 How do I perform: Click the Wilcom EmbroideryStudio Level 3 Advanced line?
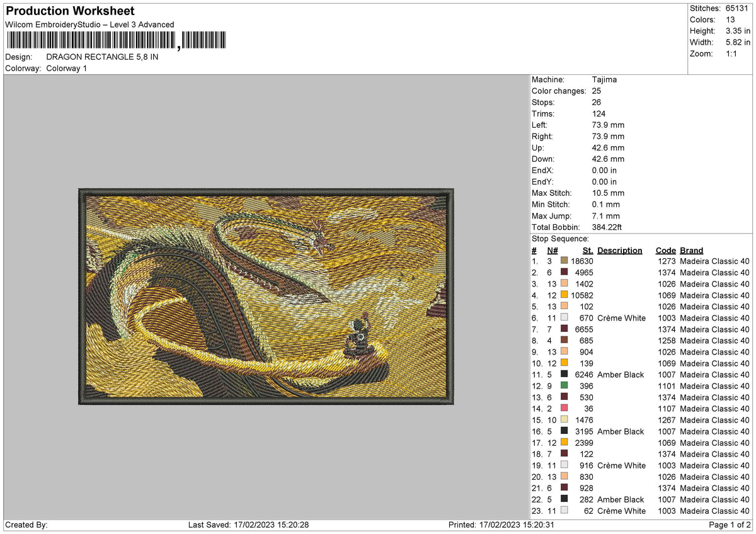[x=89, y=25]
